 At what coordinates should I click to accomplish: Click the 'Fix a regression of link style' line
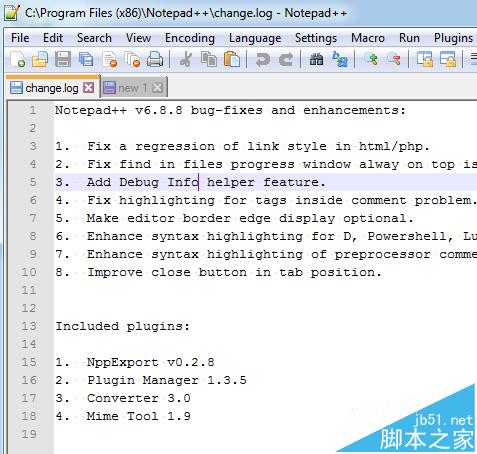242,146
